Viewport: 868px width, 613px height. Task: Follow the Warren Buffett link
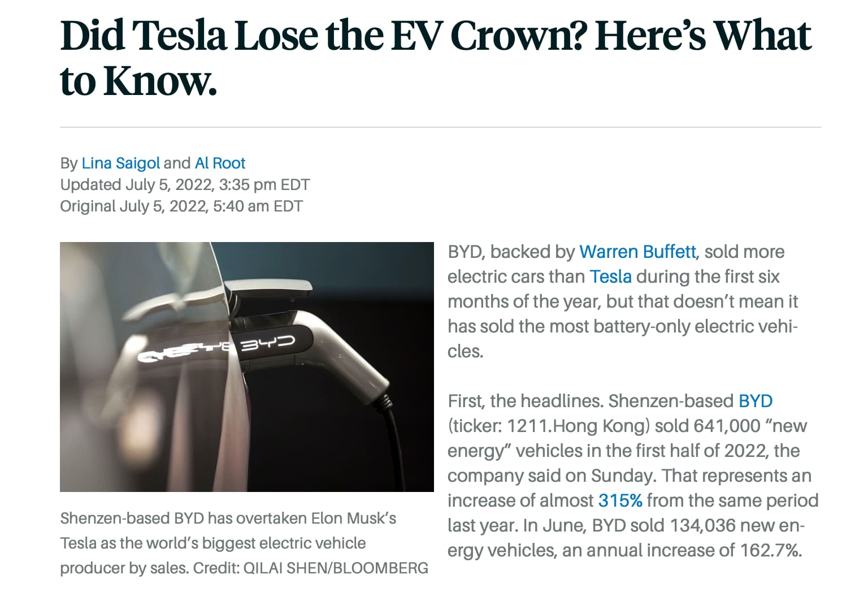[x=637, y=252]
